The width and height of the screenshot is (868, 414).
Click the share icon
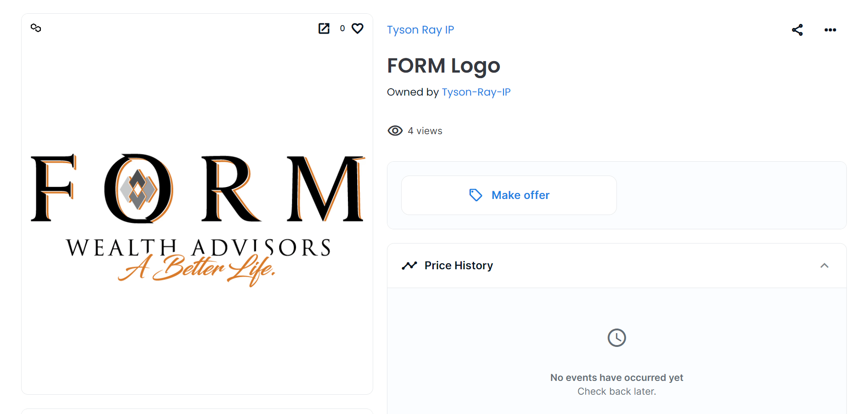pyautogui.click(x=797, y=30)
